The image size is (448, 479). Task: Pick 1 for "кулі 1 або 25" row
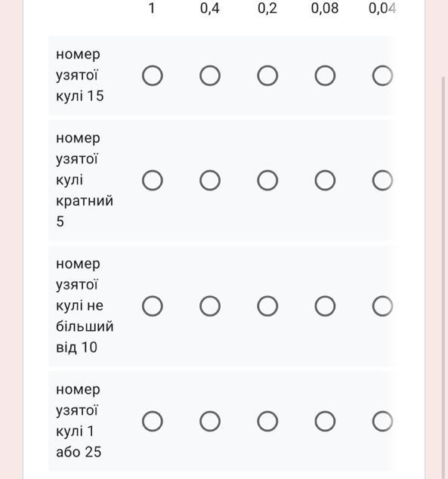click(x=153, y=422)
